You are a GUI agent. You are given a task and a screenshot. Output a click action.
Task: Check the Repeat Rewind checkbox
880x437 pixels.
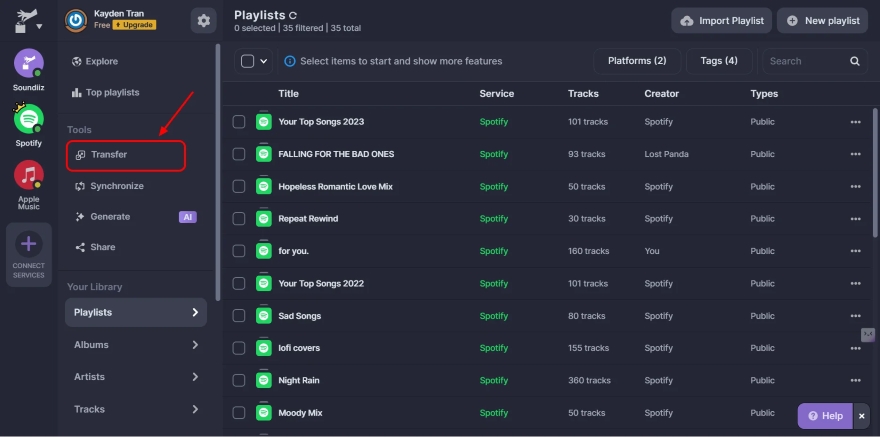pos(239,219)
